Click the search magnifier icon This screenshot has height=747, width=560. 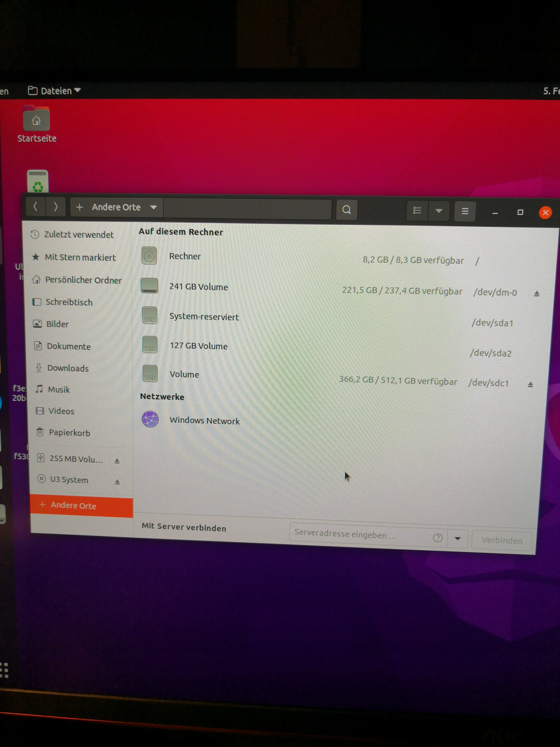(346, 210)
